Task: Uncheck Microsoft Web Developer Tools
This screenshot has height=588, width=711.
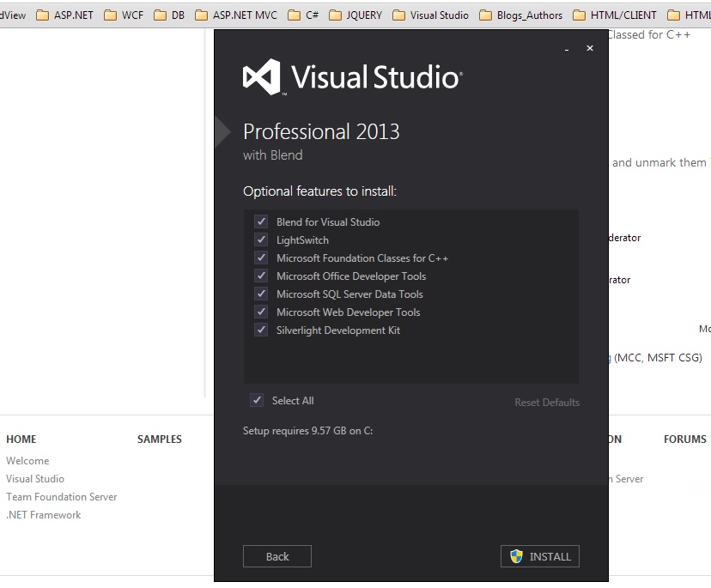Action: click(x=261, y=312)
